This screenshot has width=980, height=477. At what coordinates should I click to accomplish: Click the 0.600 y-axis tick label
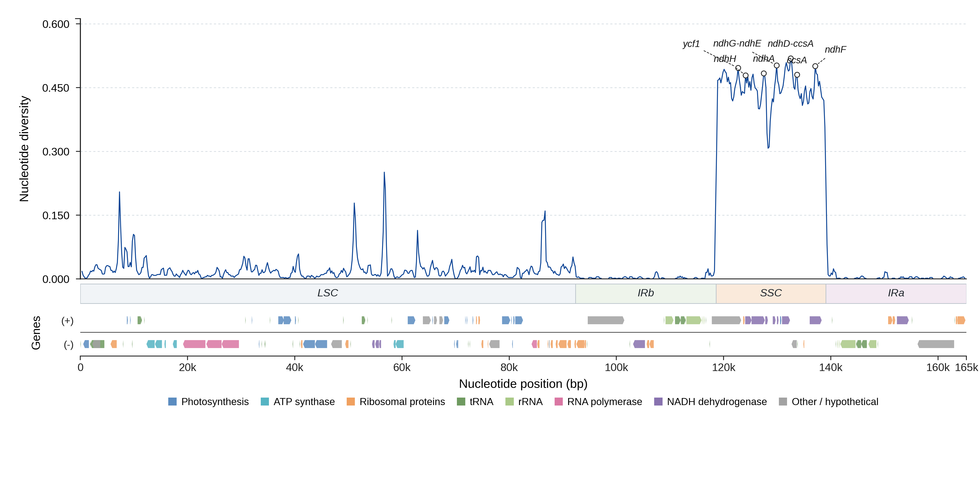[56, 24]
